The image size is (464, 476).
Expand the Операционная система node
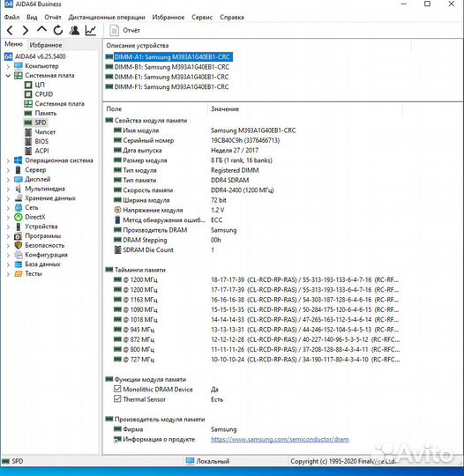pyautogui.click(x=8, y=160)
